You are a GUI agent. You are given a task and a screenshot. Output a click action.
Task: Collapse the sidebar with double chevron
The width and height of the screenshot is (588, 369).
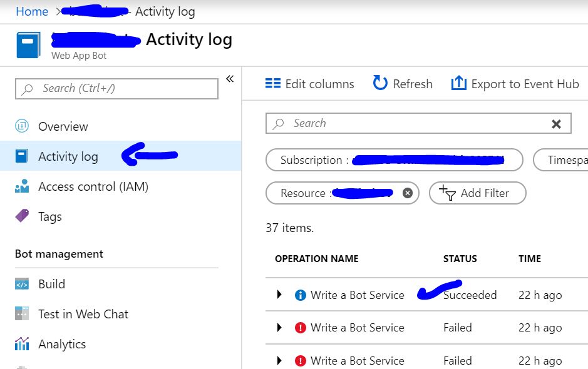(230, 79)
